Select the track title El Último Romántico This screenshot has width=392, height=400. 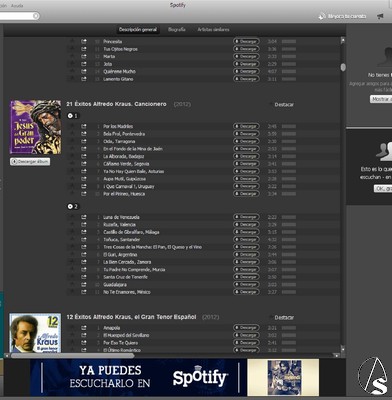click(122, 350)
